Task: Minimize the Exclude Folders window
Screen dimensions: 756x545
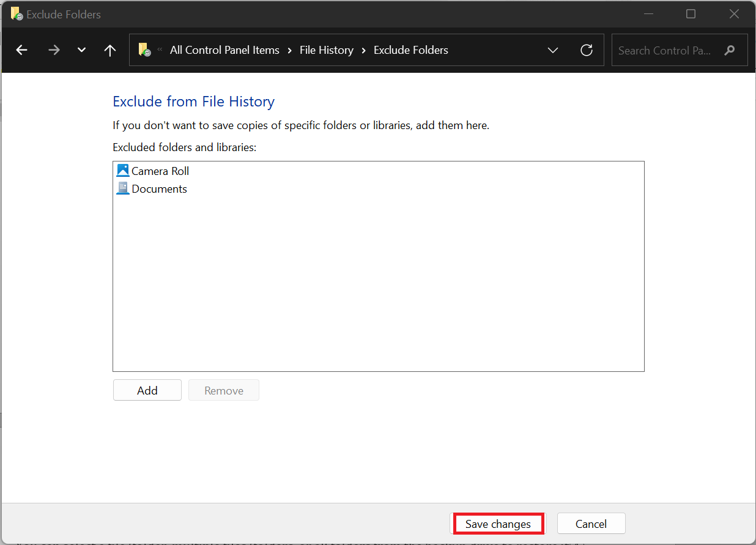Action: click(649, 13)
